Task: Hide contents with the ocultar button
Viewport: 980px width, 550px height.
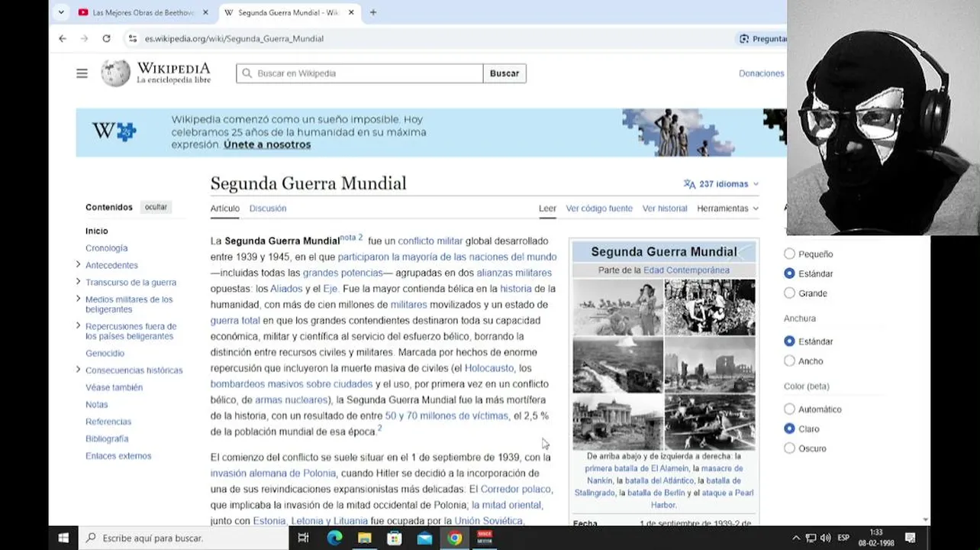Action: tap(156, 207)
